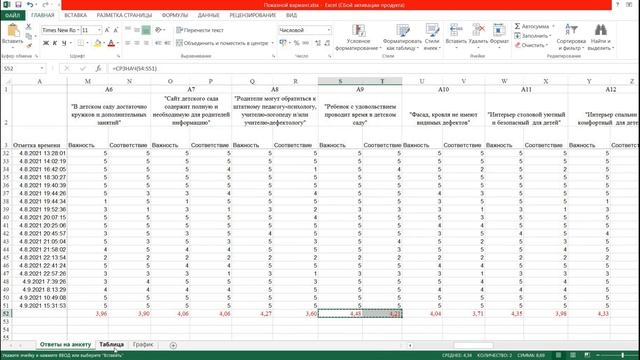640x360 pixels.
Task: Click the Find and select binoculars icon
Action: tap(600, 30)
